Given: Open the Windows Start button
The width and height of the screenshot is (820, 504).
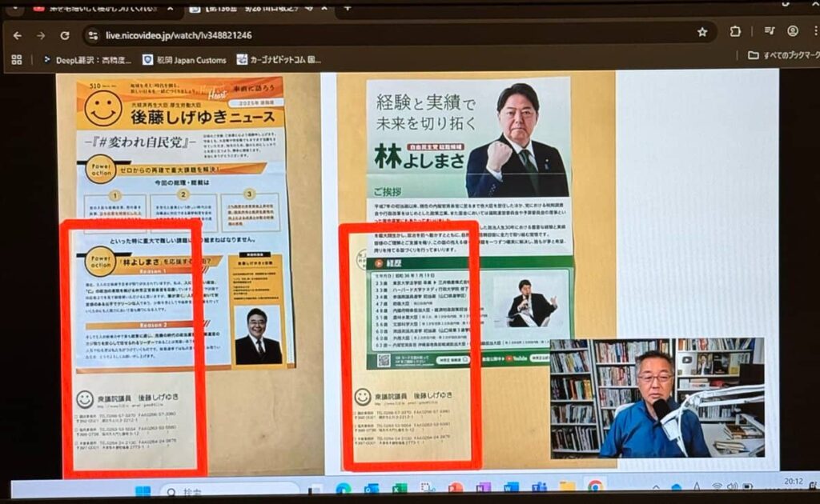Looking at the screenshot, I should pyautogui.click(x=143, y=490).
